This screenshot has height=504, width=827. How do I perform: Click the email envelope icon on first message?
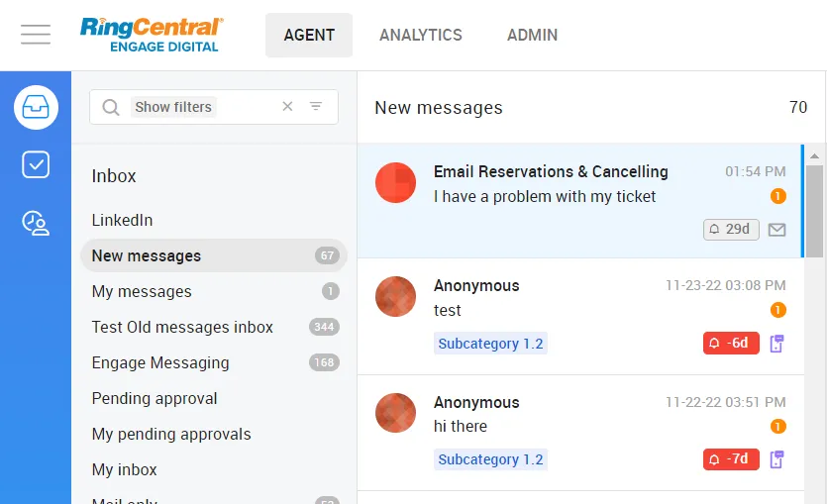777,230
